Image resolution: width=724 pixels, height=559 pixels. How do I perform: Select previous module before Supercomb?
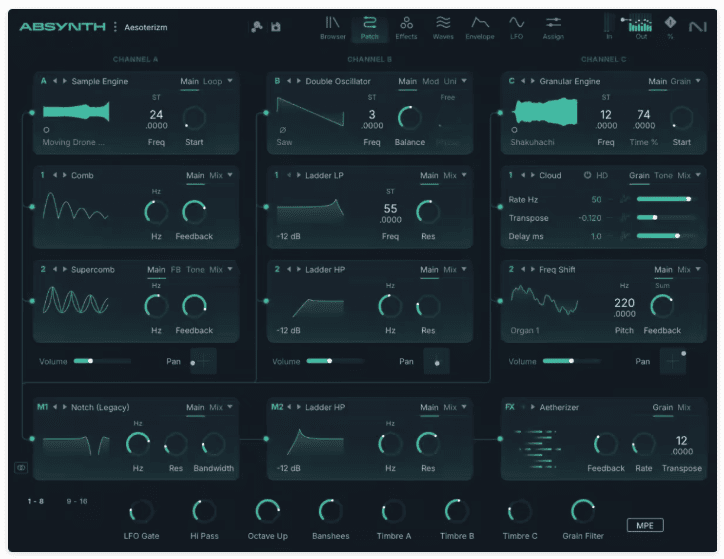[54, 269]
